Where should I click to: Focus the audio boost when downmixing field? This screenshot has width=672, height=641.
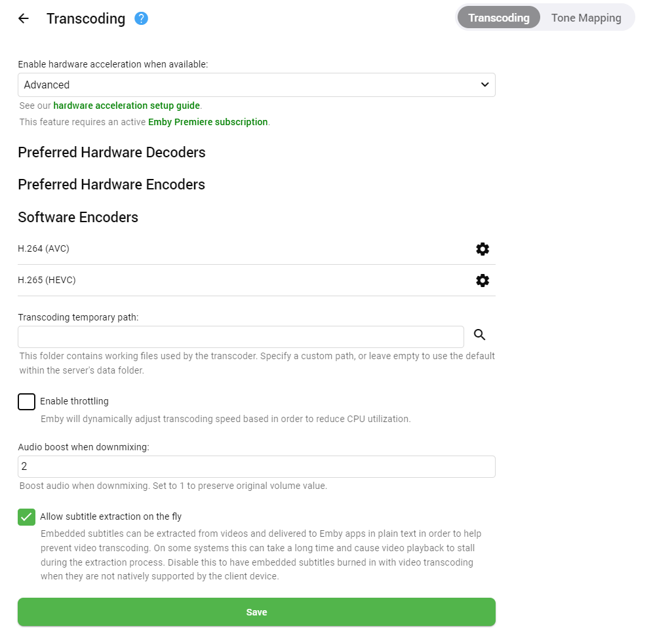256,467
